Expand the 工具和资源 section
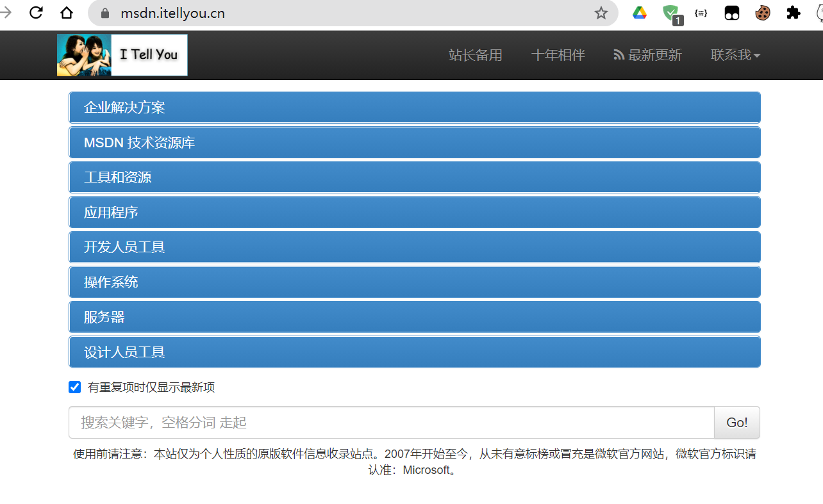 pos(415,177)
